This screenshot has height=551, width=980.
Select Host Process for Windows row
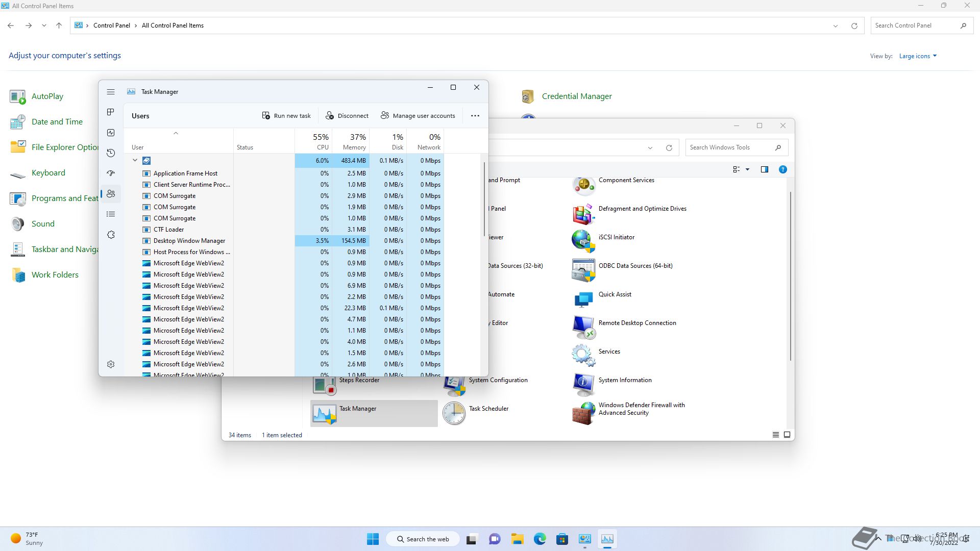pyautogui.click(x=284, y=252)
